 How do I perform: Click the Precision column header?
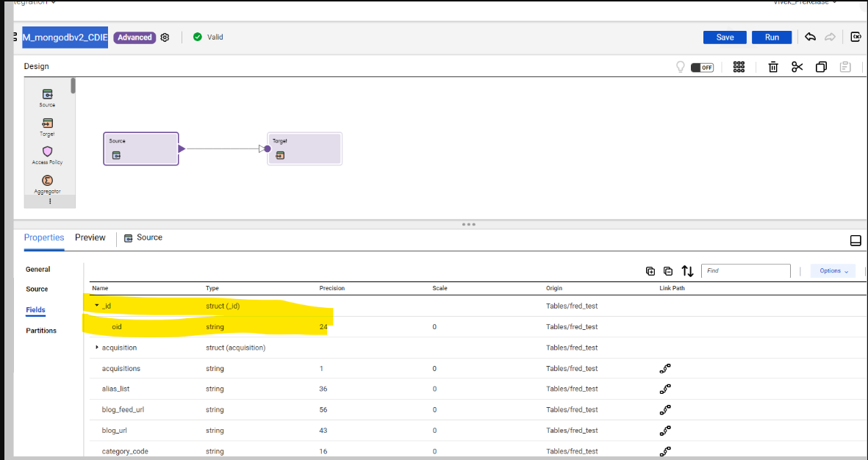point(332,288)
